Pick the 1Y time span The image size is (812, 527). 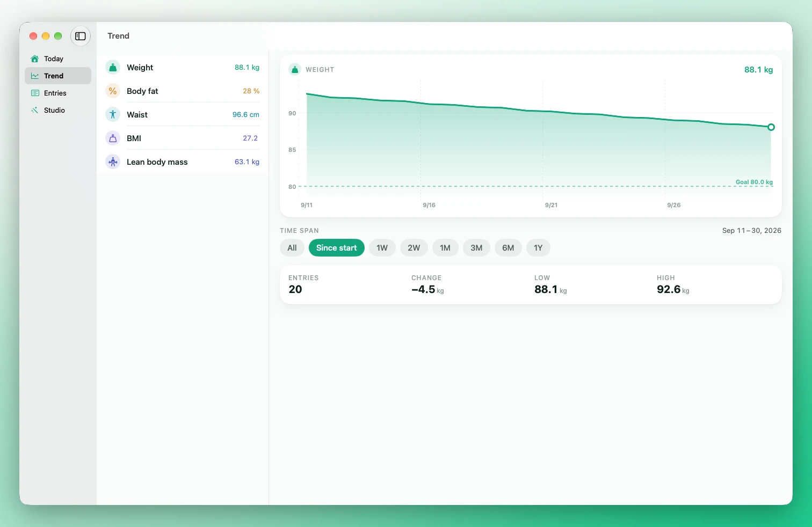(x=538, y=248)
